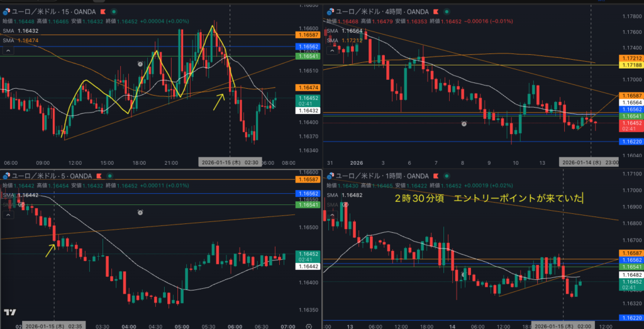Click the alarm clock icon on 15-minute chart
Viewport: 644px width, 329px height.
[x=141, y=64]
